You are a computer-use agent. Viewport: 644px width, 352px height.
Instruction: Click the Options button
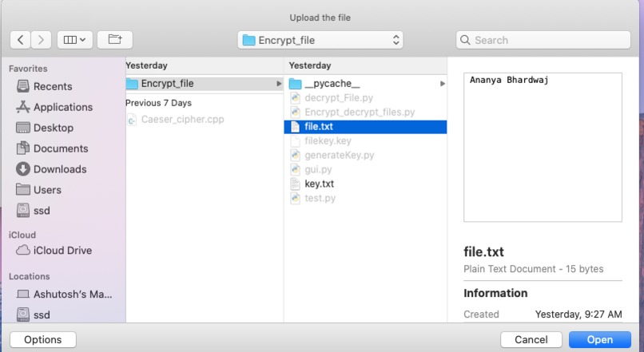42,340
